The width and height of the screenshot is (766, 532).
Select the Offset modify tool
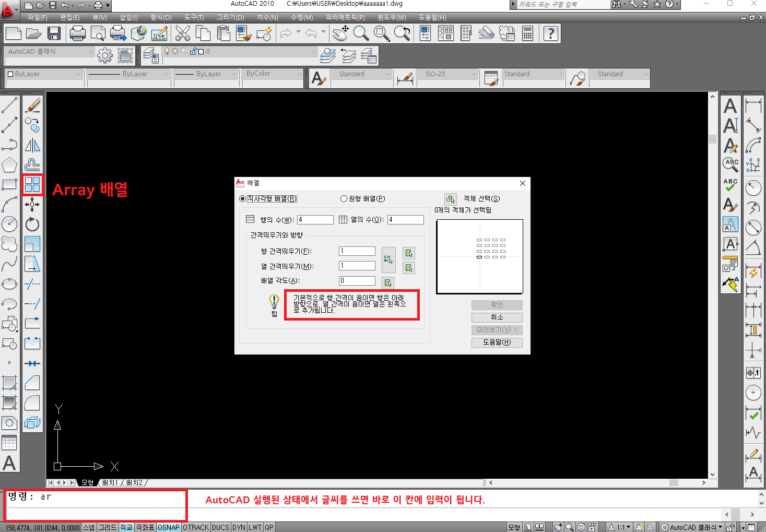32,165
